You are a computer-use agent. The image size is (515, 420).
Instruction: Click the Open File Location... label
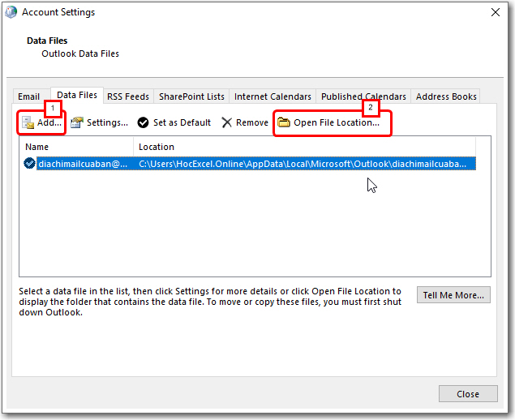[x=337, y=122]
